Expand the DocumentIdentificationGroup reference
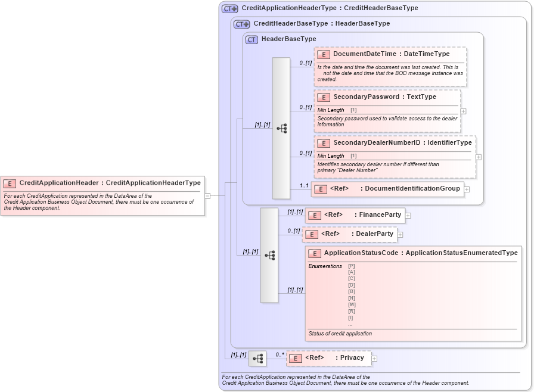534x392 pixels. tap(467, 188)
